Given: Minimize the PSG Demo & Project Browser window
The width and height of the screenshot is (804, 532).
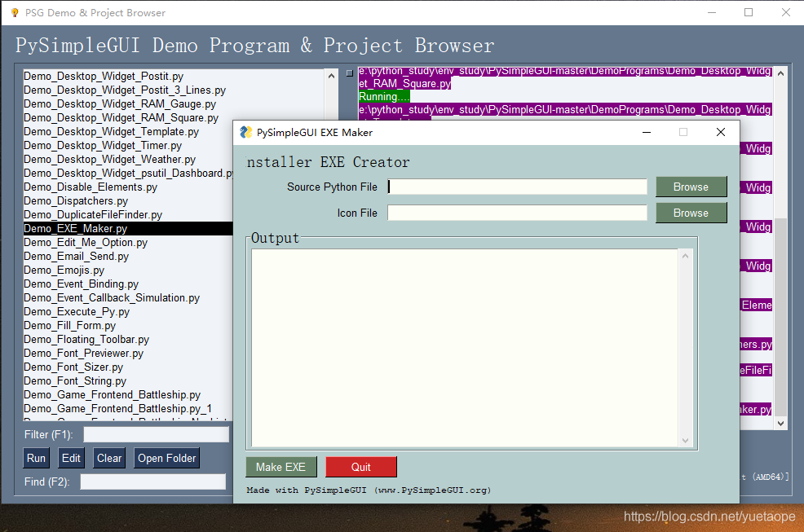Looking at the screenshot, I should pyautogui.click(x=712, y=12).
